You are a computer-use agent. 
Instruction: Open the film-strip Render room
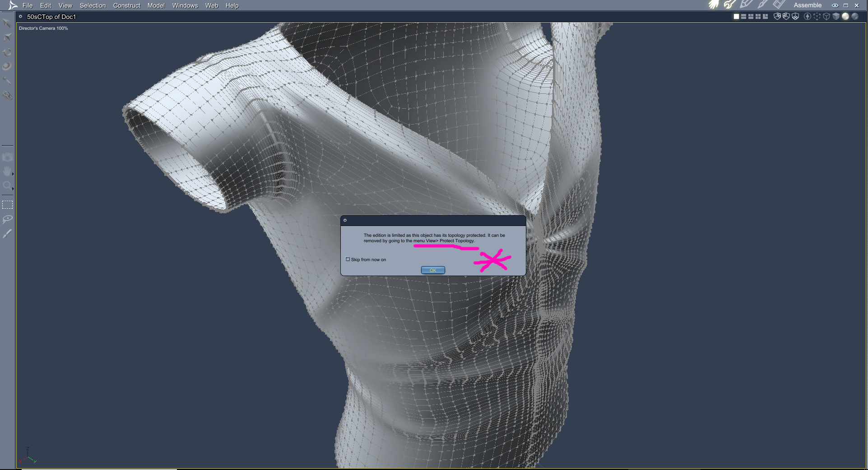[x=779, y=5]
